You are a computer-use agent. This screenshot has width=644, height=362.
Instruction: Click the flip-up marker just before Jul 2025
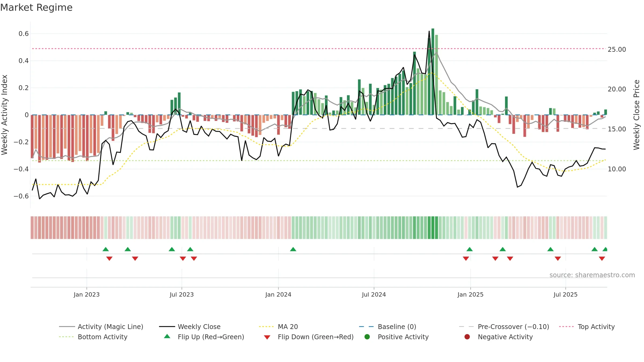pos(550,249)
